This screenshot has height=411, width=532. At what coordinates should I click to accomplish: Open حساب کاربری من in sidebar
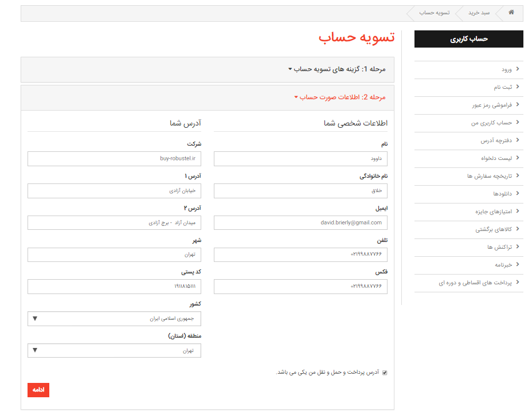click(x=491, y=123)
